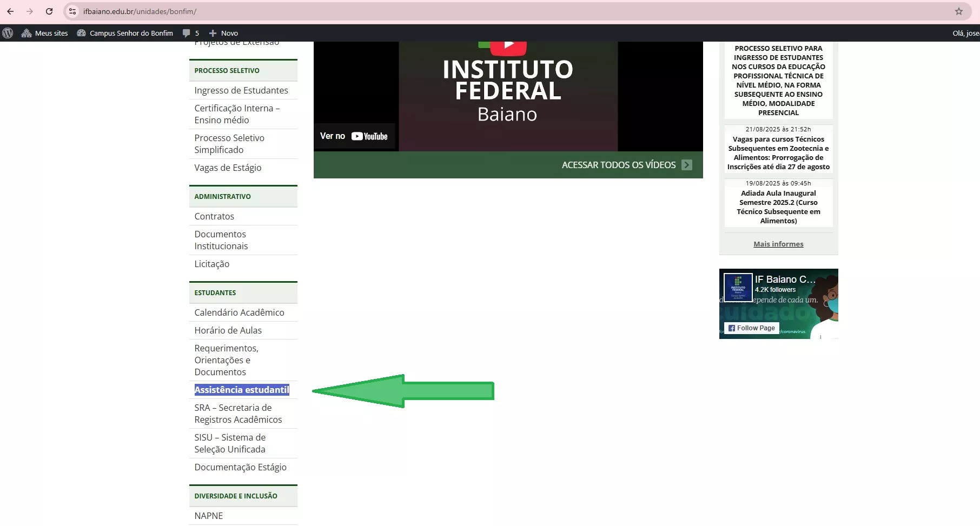Click the Follow Page Facebook button
Viewport: 980px width, 526px height.
point(751,328)
